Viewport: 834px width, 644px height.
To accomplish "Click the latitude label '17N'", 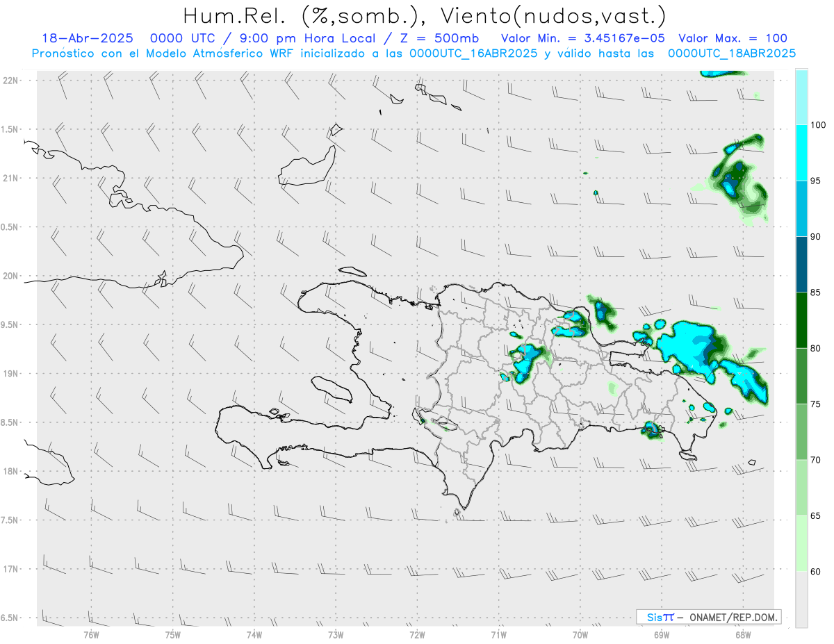I will coord(10,569).
